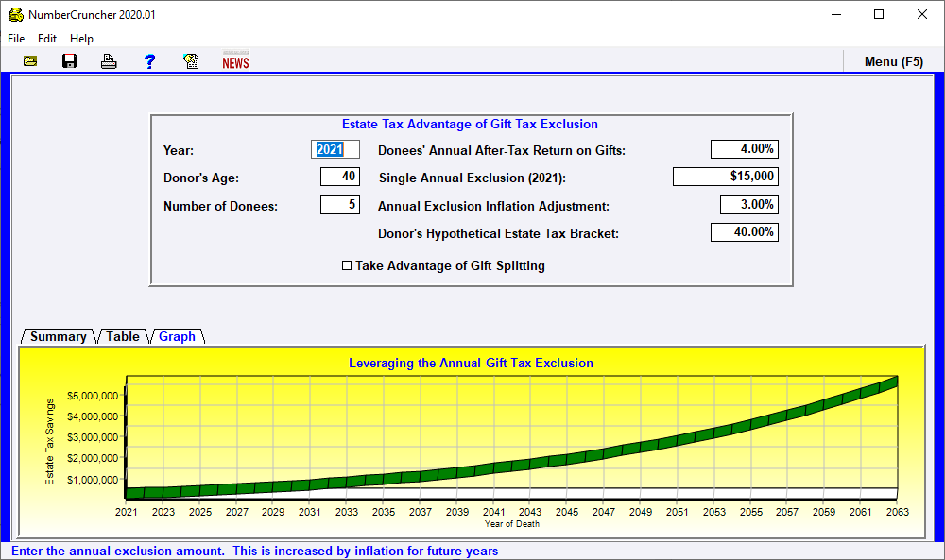This screenshot has height=560, width=945.
Task: Click the 2021 label on chart x-axis
Action: point(126,512)
